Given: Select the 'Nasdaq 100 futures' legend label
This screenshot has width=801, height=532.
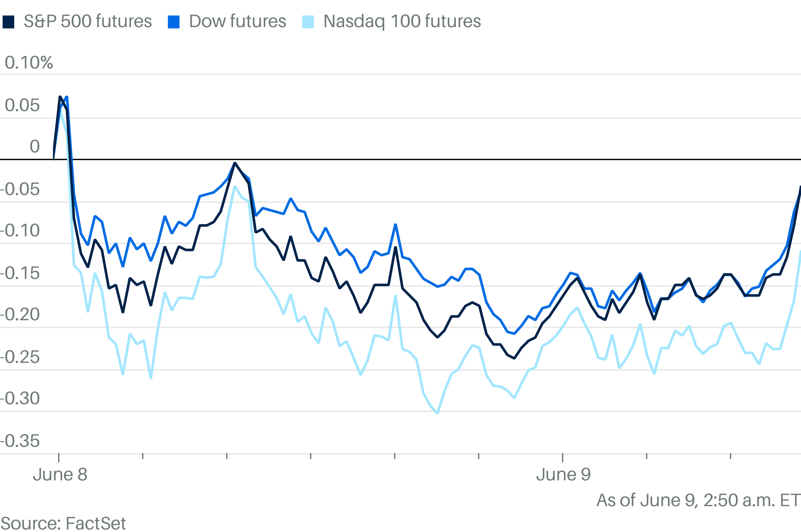Looking at the screenshot, I should click(402, 22).
